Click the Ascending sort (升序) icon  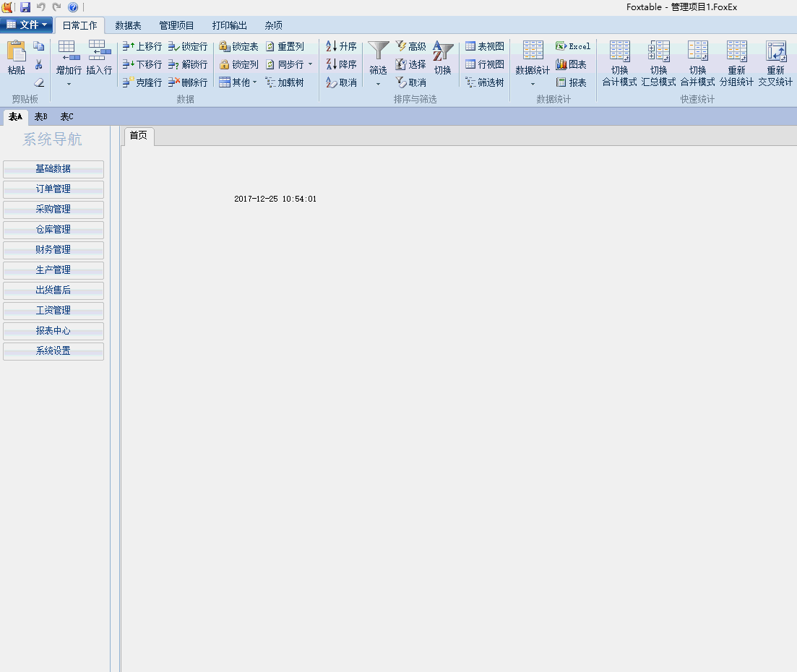(332, 46)
